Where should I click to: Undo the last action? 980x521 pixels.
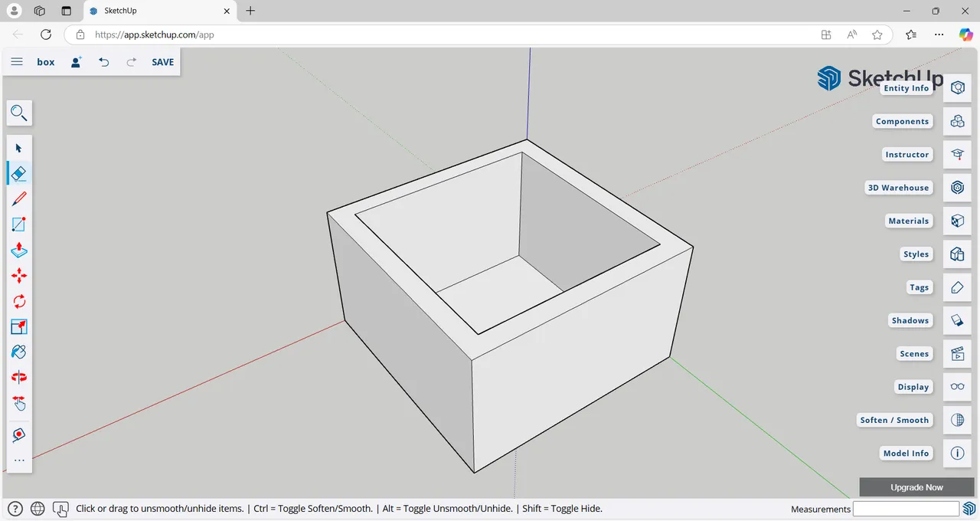click(104, 62)
